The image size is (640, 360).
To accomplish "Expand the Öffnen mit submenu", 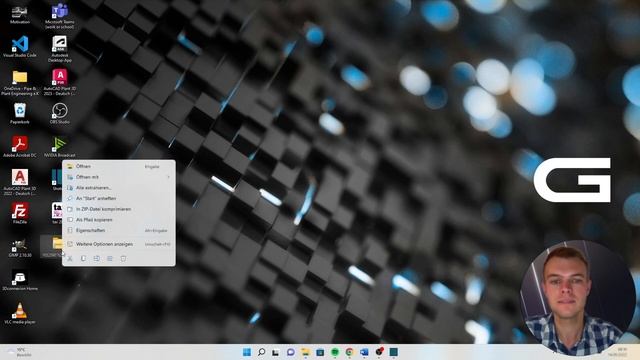I will [x=118, y=177].
